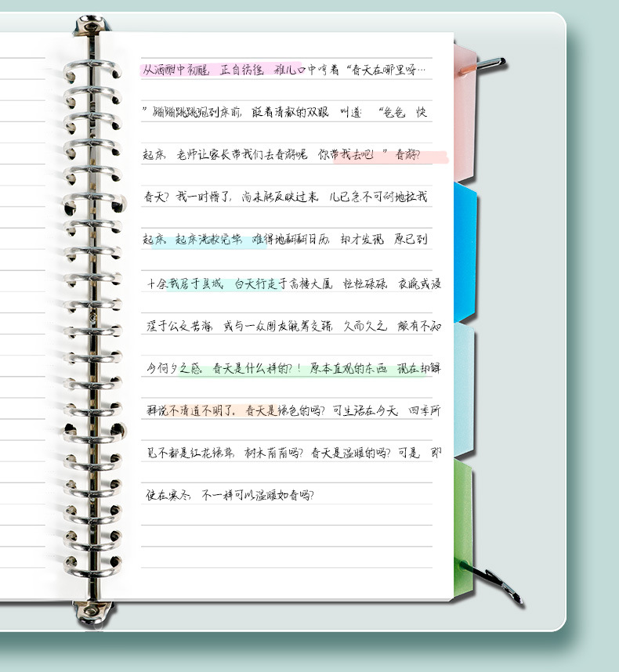The height and width of the screenshot is (672, 619).
Task: Click the text "使在寒冬"
Action: pyautogui.click(x=168, y=496)
